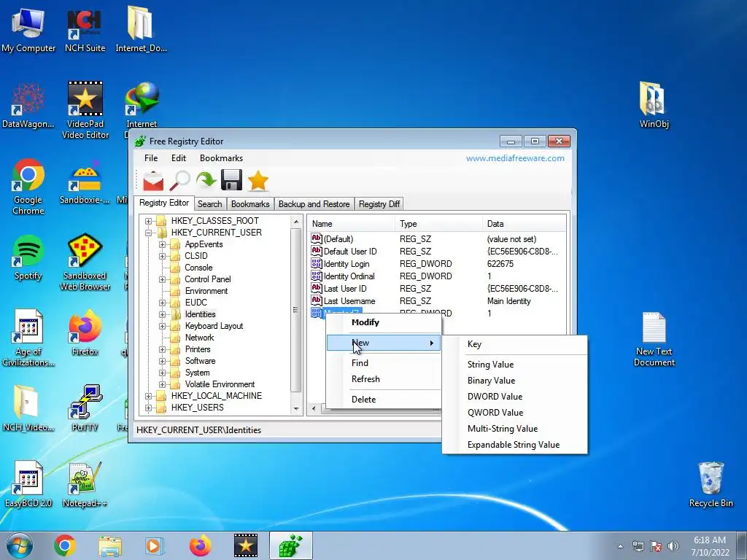Select the Software key in tree
Screen dimensions: 747x560
[200, 361]
